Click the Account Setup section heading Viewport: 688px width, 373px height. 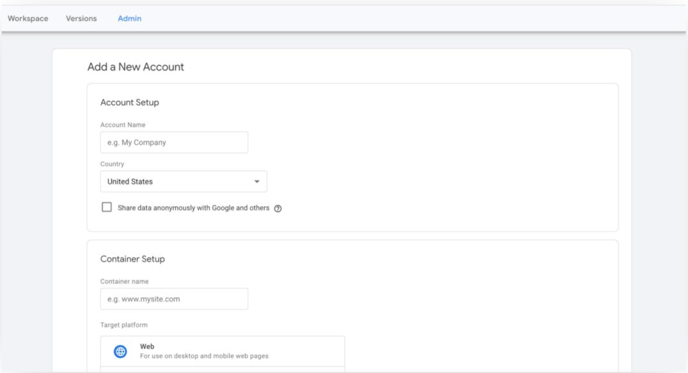click(x=129, y=102)
